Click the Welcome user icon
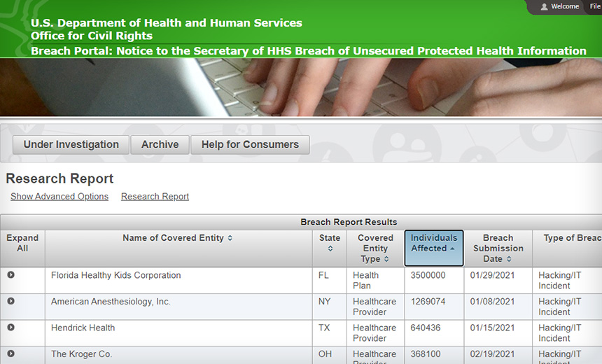 544,6
